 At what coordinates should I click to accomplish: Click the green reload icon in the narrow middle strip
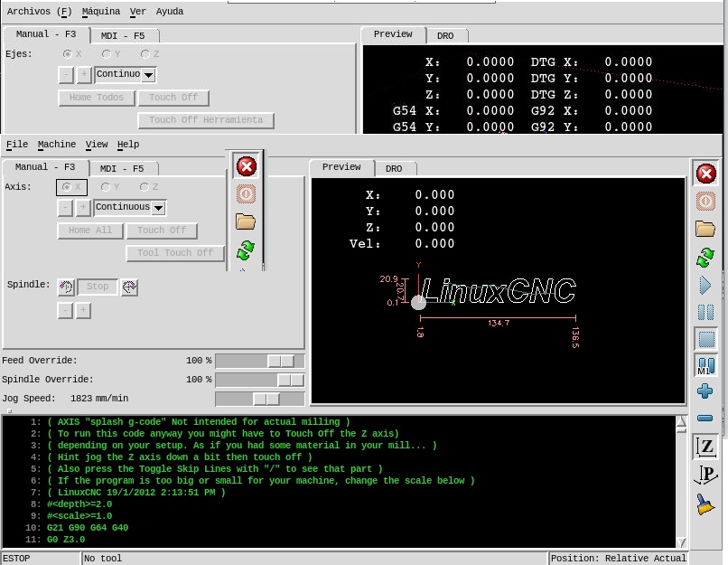pos(246,250)
